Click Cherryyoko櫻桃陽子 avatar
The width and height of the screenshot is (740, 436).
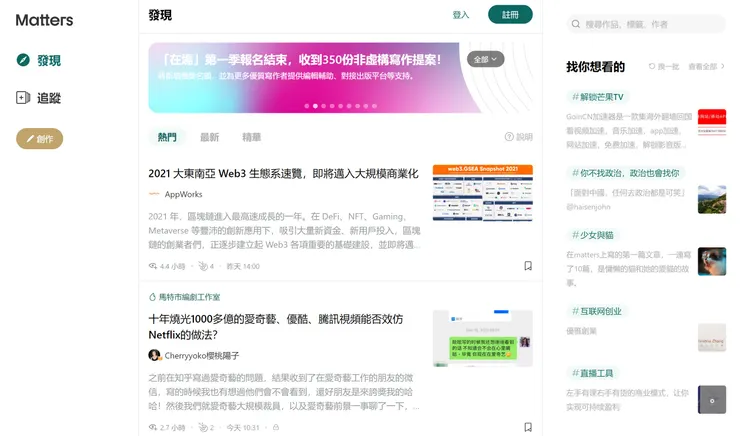pyautogui.click(x=154, y=355)
